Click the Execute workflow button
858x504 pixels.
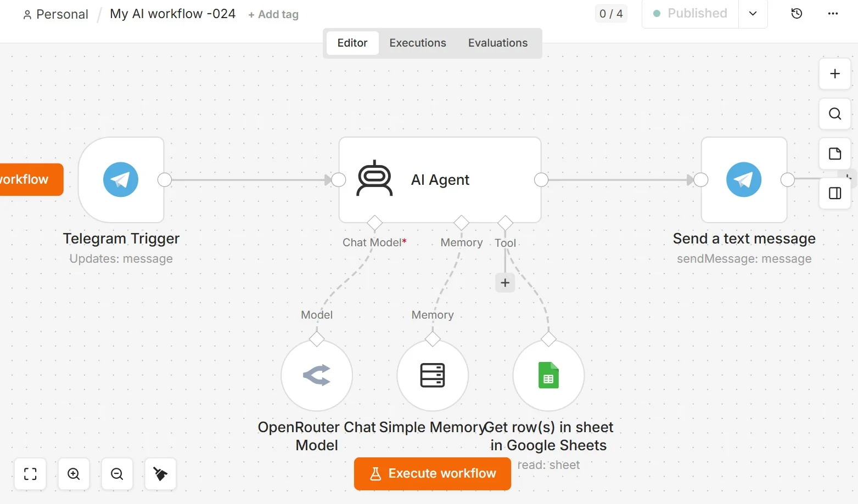(433, 474)
